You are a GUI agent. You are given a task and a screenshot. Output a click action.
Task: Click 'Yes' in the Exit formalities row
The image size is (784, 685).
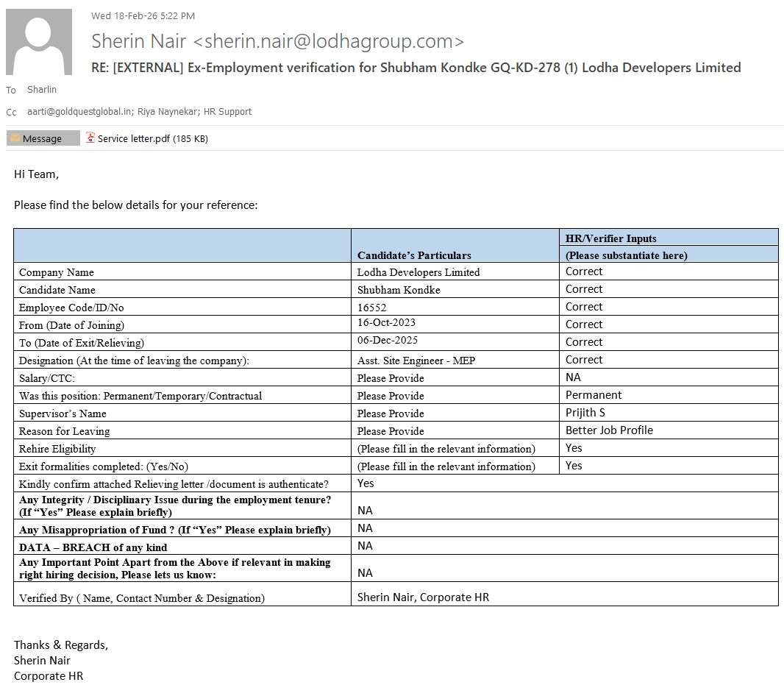click(x=574, y=465)
